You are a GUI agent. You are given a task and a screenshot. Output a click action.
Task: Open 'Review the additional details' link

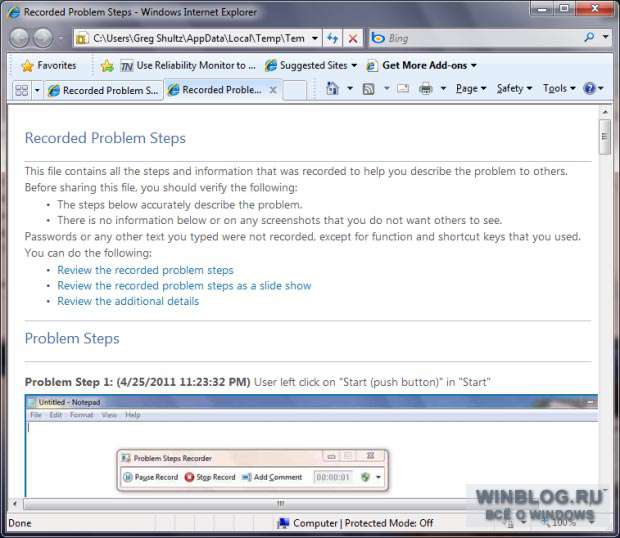coord(128,301)
